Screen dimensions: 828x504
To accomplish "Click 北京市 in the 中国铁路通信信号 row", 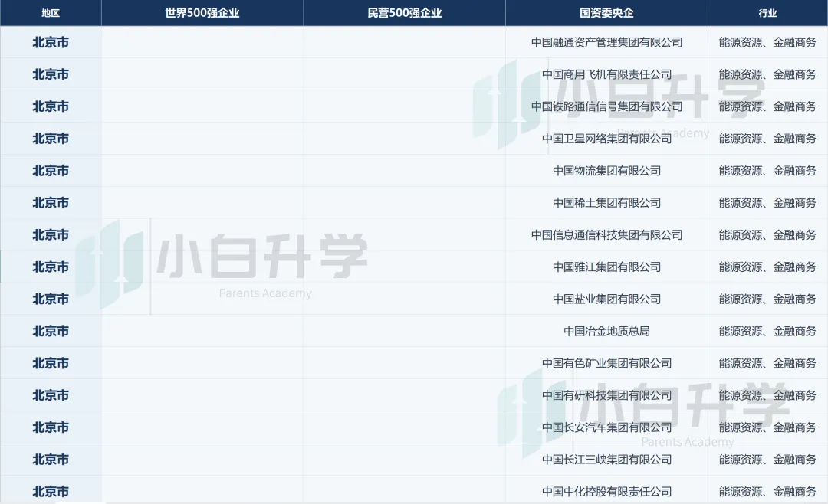I will click(x=51, y=106).
